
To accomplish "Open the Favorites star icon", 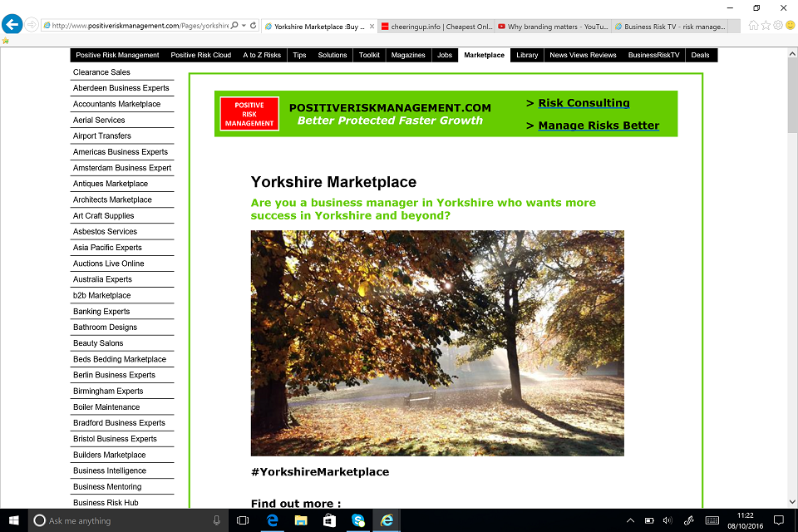I will click(766, 26).
